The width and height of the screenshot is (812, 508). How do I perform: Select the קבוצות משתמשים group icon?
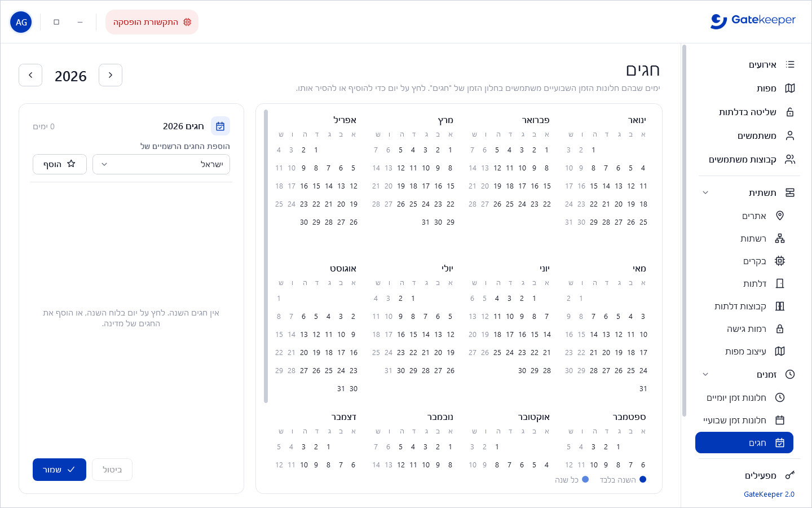[790, 160]
